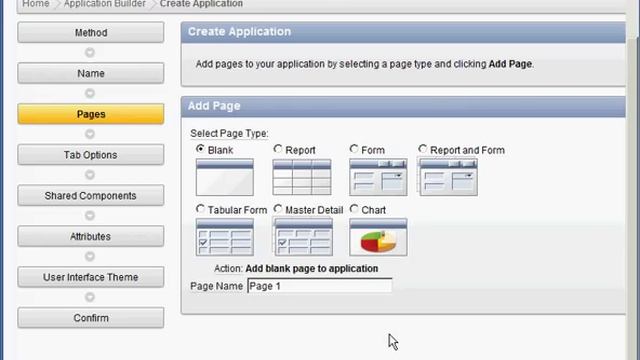This screenshot has width=640, height=360.
Task: Jump to the Confirm step
Action: pyautogui.click(x=91, y=318)
